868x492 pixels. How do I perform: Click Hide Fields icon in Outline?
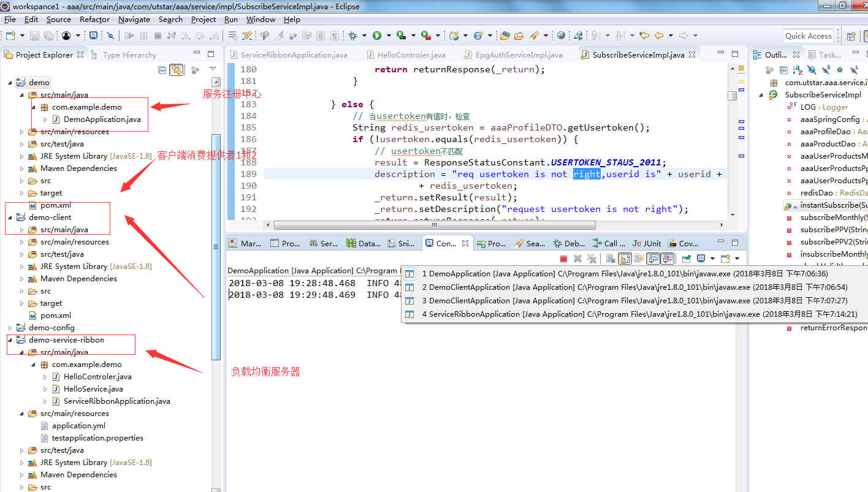[x=812, y=70]
